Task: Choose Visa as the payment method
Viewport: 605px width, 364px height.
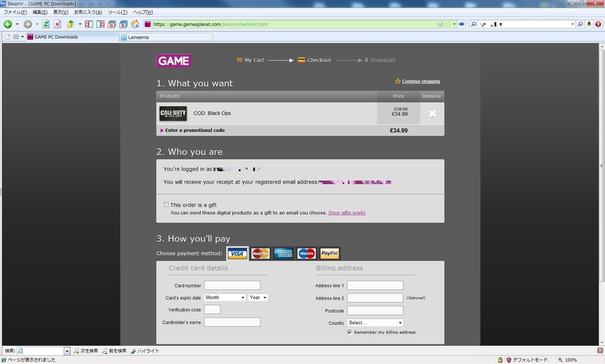Action: tap(237, 253)
